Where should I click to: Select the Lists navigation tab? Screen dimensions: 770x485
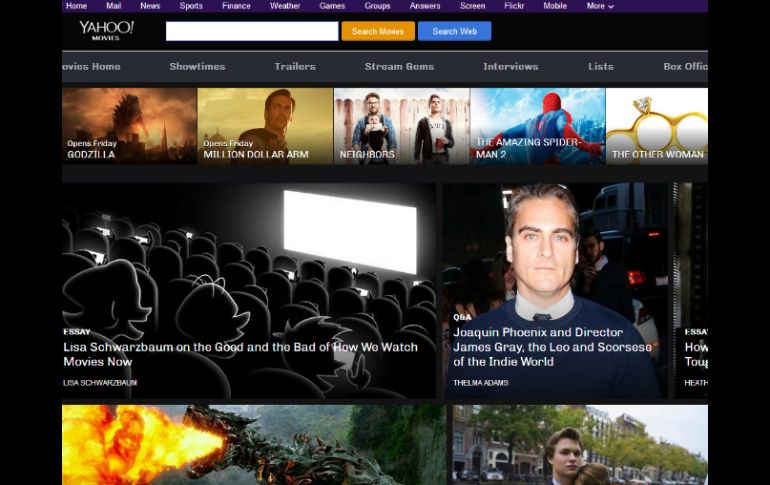point(601,67)
